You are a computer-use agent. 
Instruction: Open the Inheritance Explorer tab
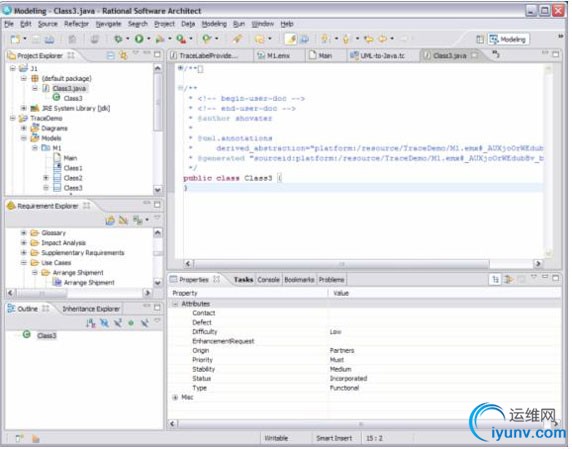click(x=91, y=309)
